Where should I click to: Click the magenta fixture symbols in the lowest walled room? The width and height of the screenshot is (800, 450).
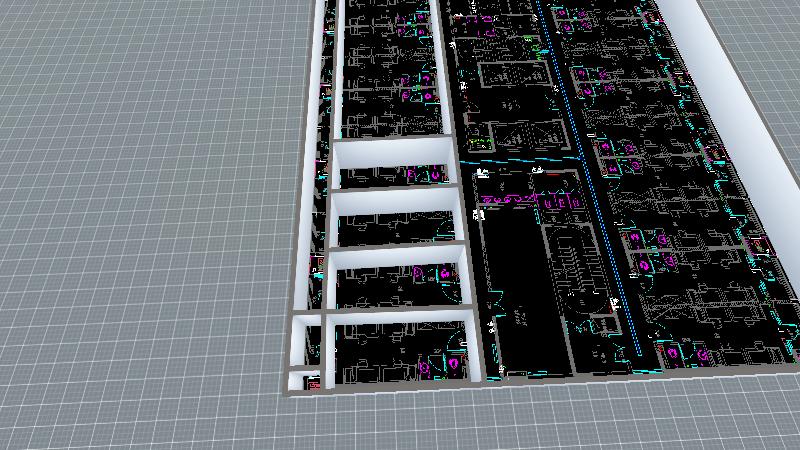click(x=441, y=367)
